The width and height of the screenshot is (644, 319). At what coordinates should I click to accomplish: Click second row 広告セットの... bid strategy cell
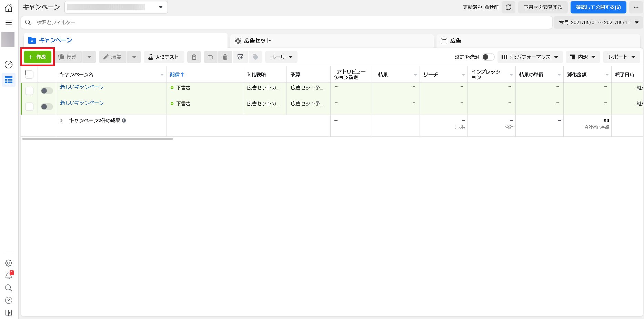click(263, 104)
